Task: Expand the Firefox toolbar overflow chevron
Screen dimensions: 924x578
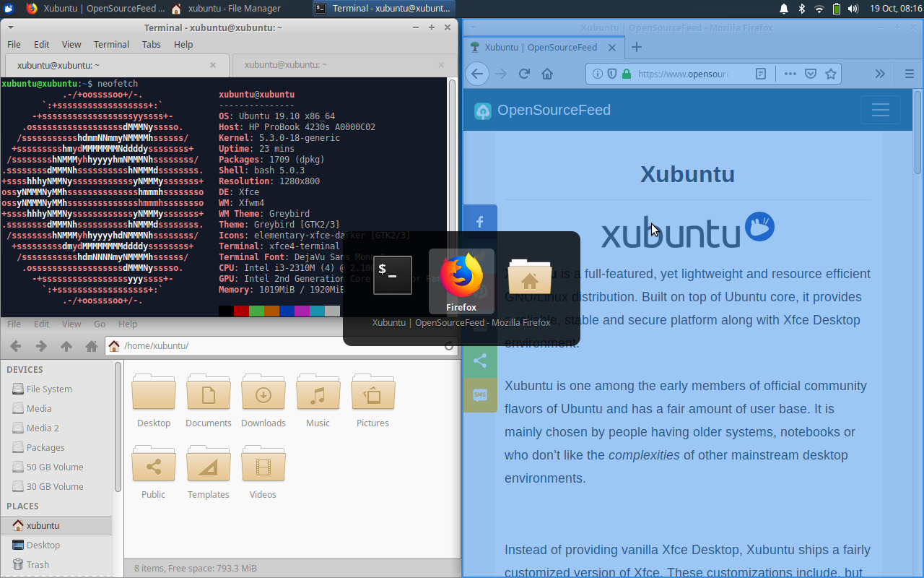Action: (x=880, y=74)
